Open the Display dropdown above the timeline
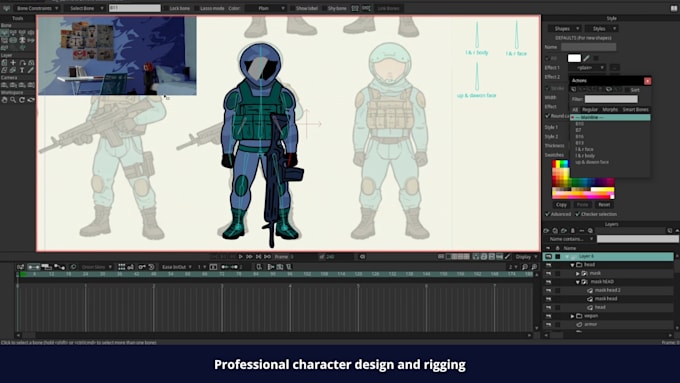 (x=526, y=257)
